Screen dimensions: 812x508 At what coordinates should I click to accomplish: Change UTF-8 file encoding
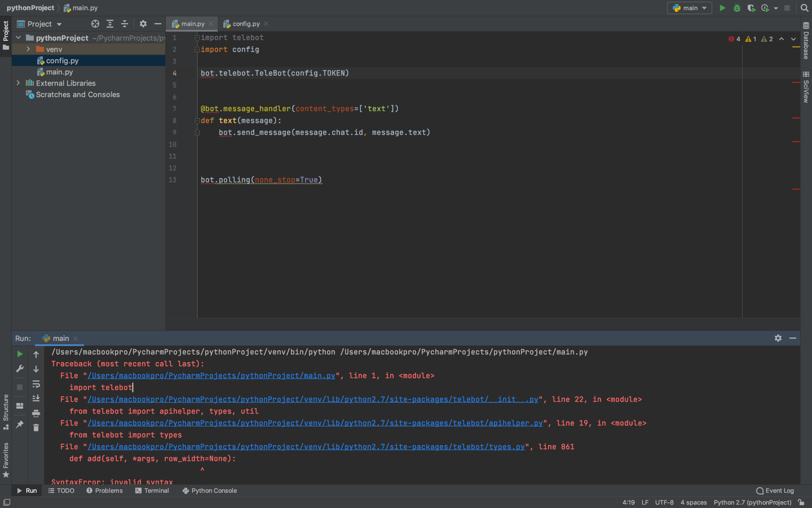[x=664, y=502]
